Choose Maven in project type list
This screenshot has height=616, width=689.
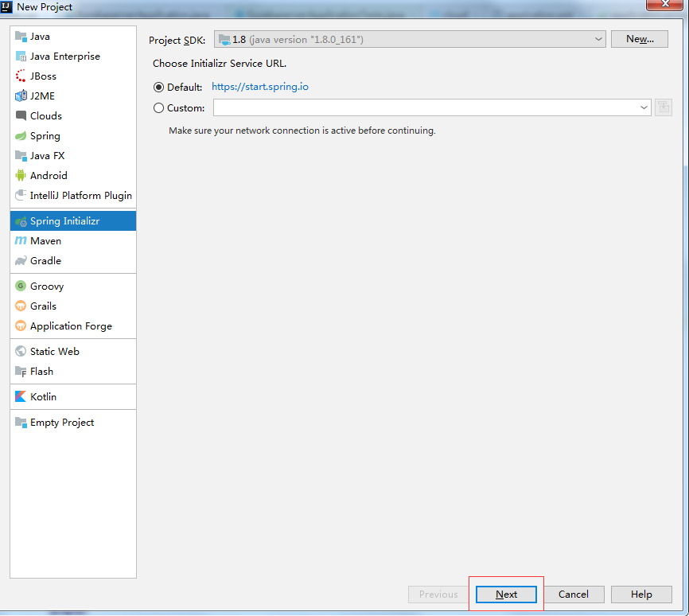click(x=73, y=241)
